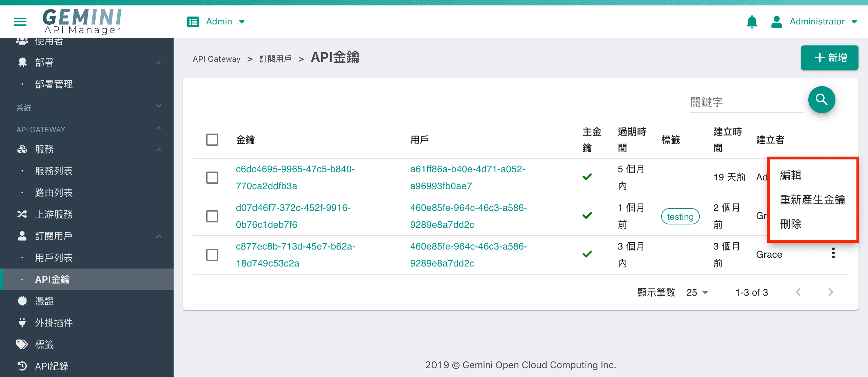Image resolution: width=868 pixels, height=377 pixels.
Task: Collapse the 部署 sidebar section
Action: (x=158, y=63)
